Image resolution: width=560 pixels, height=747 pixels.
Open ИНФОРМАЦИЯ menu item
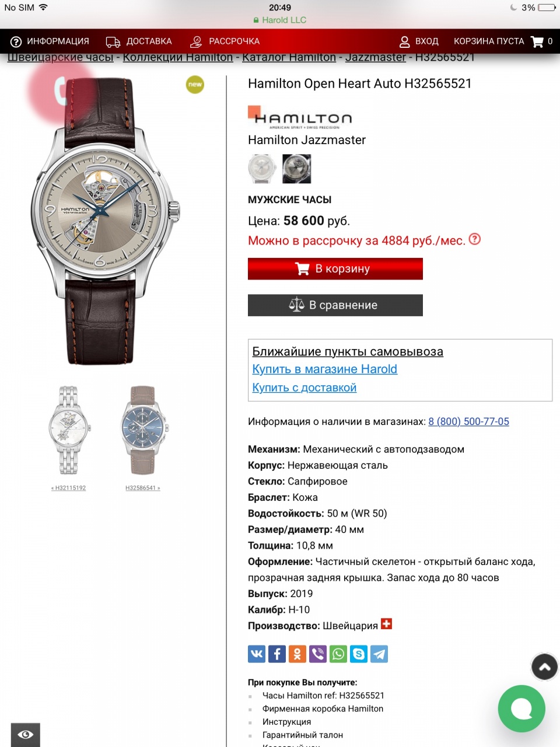tap(50, 41)
